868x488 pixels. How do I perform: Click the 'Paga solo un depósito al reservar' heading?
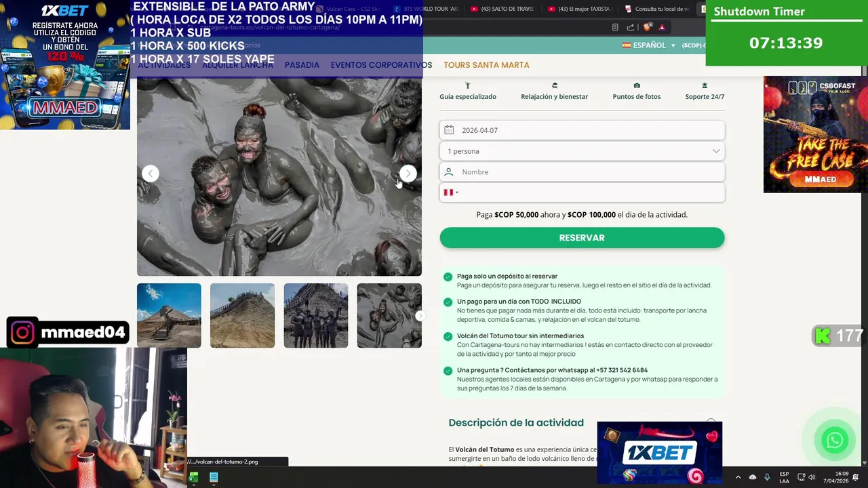click(507, 277)
